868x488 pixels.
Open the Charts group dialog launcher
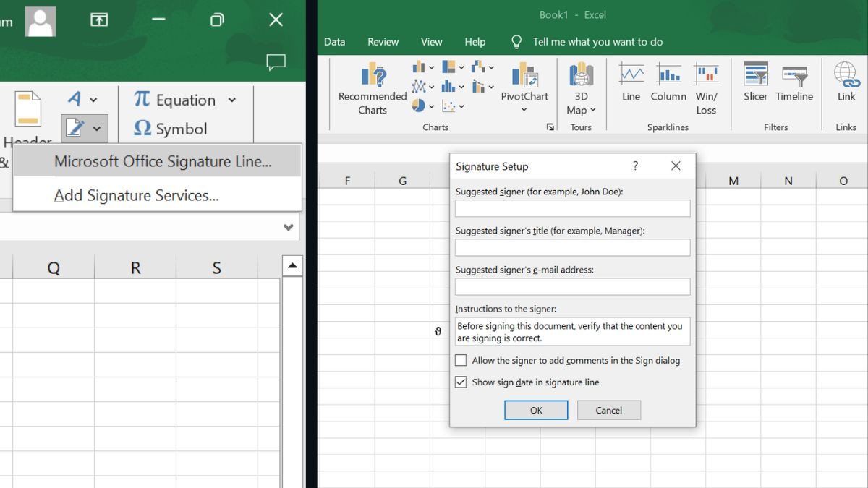click(x=550, y=127)
